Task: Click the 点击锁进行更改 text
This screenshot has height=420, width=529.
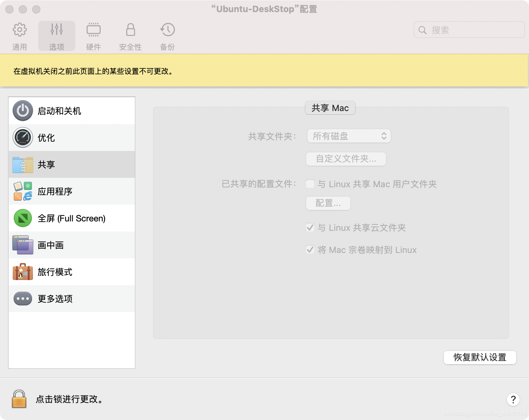Action: [x=70, y=399]
